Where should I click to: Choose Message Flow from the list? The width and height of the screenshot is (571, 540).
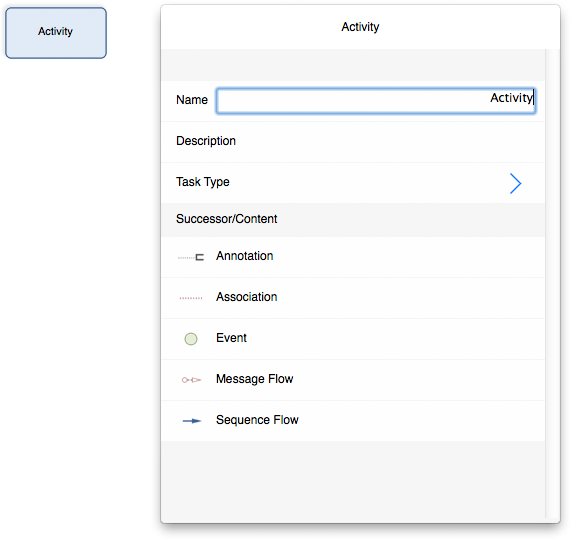353,380
